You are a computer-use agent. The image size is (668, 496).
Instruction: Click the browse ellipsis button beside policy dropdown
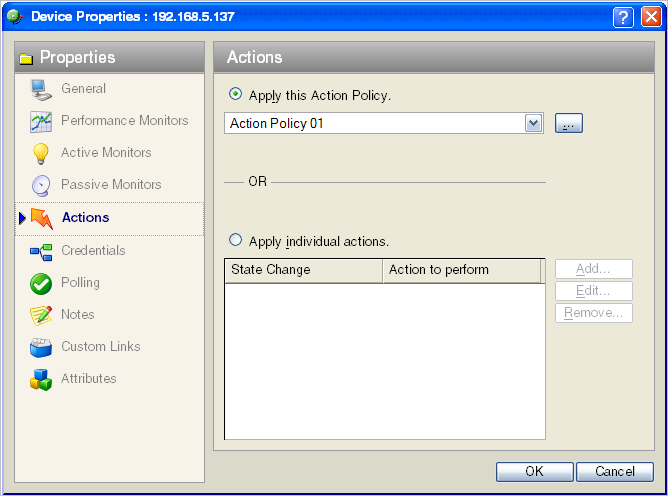[569, 124]
